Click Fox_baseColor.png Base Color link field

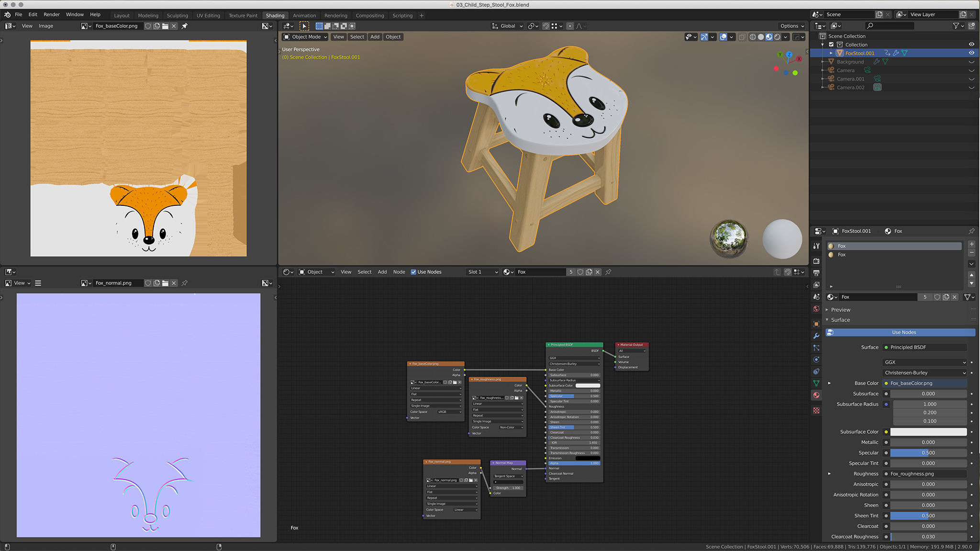(924, 383)
